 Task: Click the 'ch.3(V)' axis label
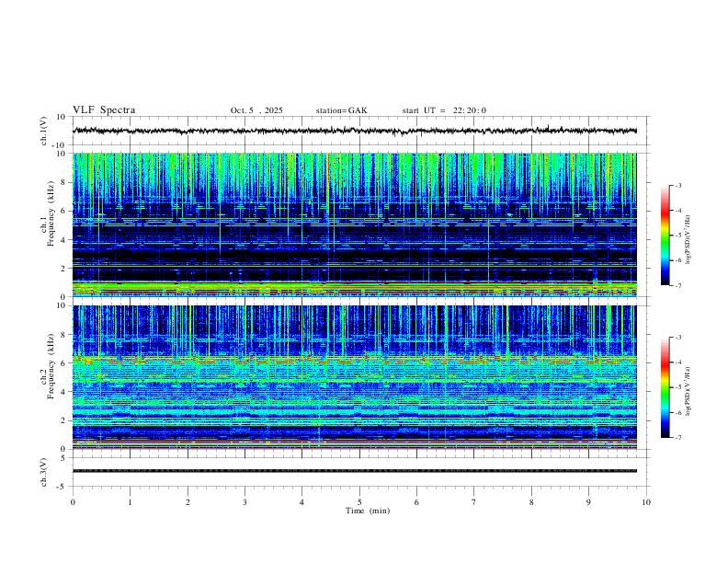(44, 472)
